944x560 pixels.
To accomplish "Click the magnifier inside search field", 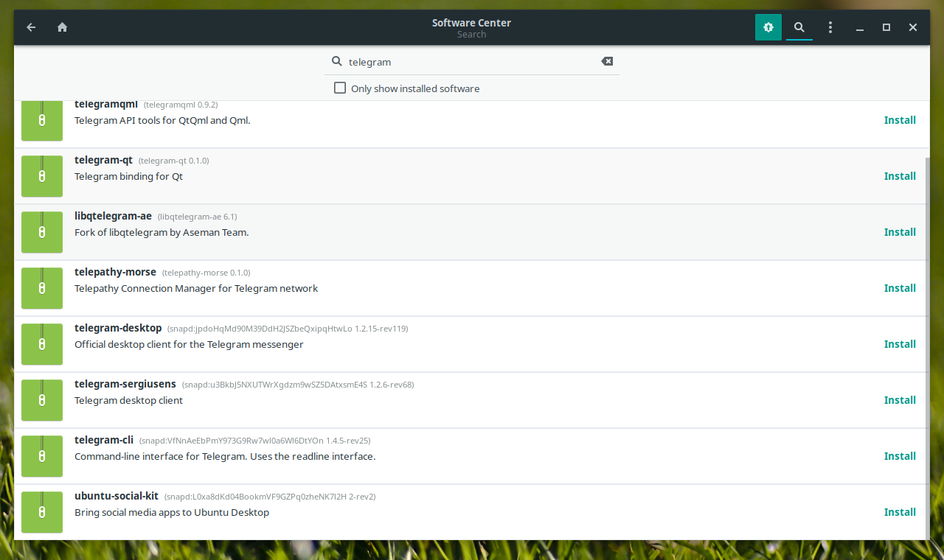I will click(336, 61).
